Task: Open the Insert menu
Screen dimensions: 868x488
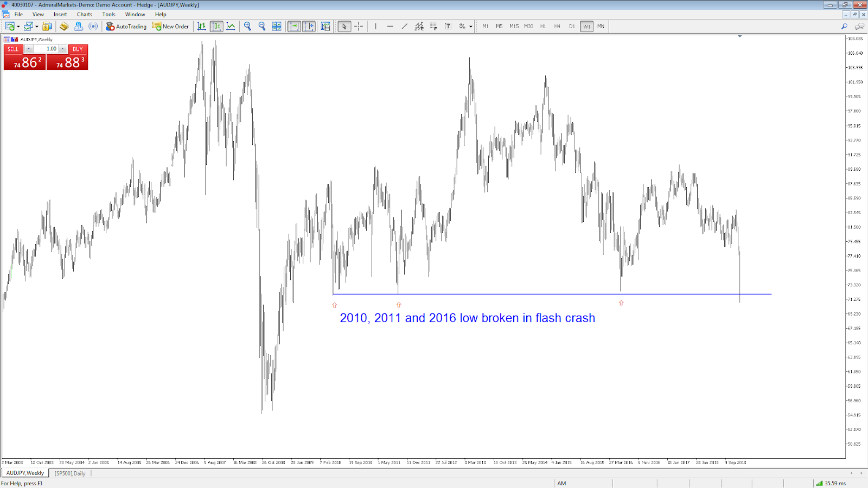Action: click(x=60, y=14)
